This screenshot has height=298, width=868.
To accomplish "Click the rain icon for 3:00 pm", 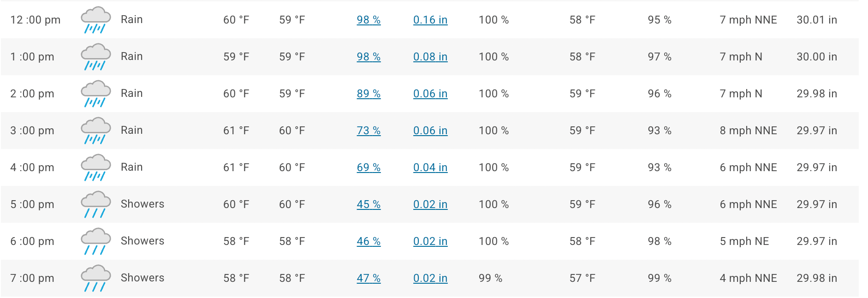I will tap(95, 131).
